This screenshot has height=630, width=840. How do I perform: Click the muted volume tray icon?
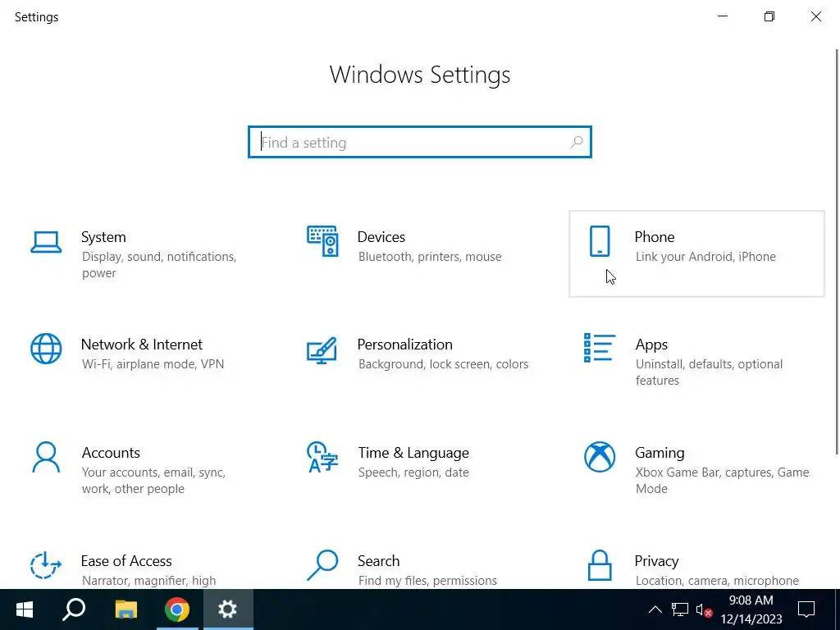[704, 609]
